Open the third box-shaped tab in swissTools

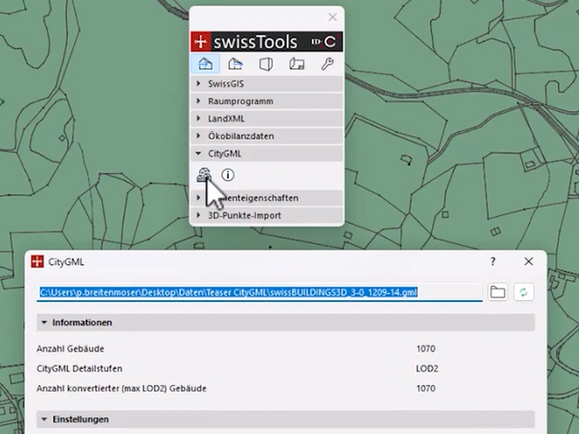[x=266, y=64]
